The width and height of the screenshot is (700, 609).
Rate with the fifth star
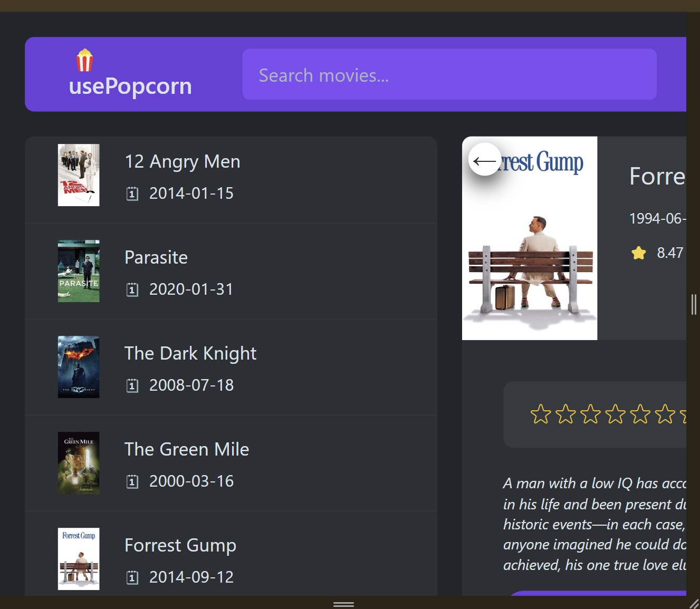pos(640,414)
